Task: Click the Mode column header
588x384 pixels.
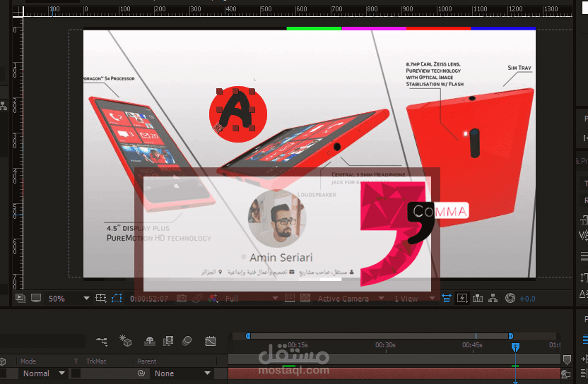Action: 28,361
